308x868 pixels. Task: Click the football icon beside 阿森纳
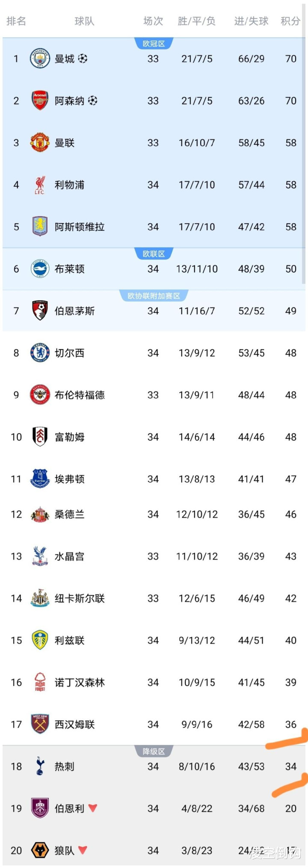tap(93, 100)
